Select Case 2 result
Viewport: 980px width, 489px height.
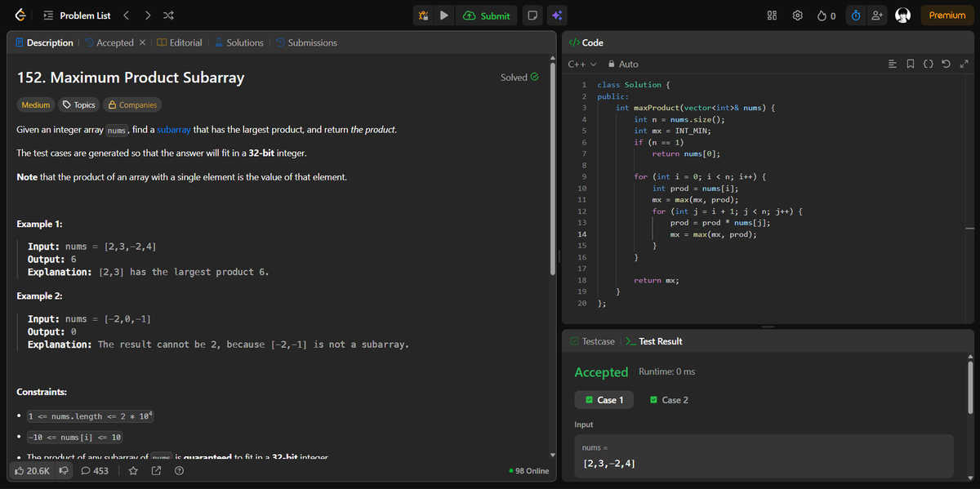point(669,400)
